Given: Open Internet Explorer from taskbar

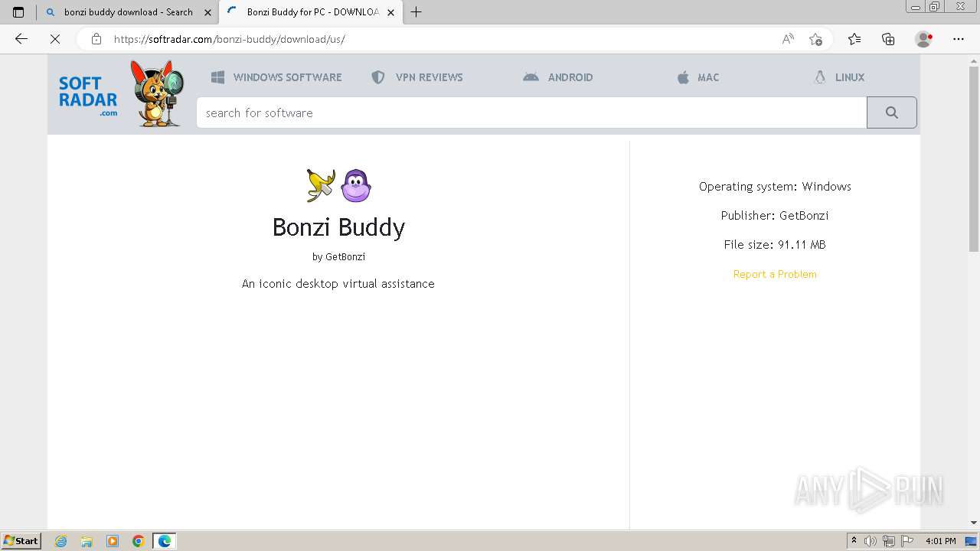Looking at the screenshot, I should tap(61, 541).
